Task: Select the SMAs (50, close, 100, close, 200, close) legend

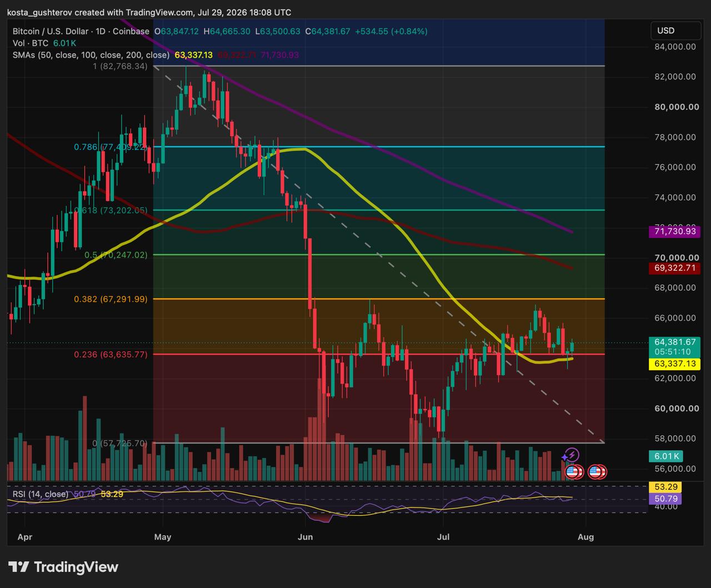Action: coord(91,55)
